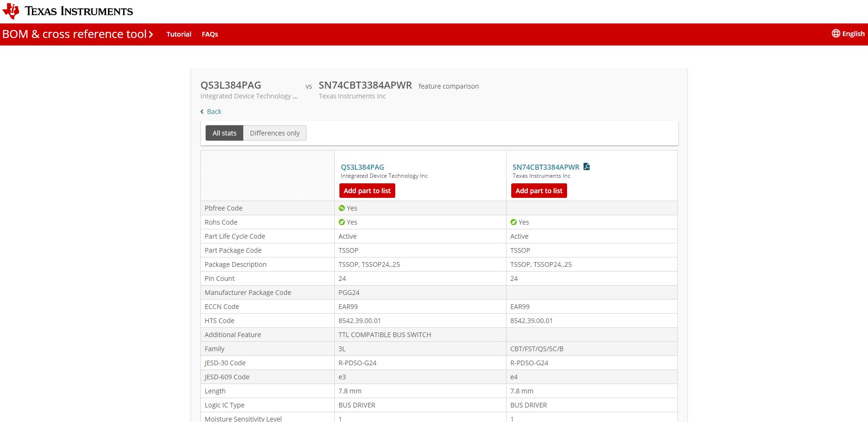Click the QS3L384PAG Rohs Code green icon

(342, 222)
